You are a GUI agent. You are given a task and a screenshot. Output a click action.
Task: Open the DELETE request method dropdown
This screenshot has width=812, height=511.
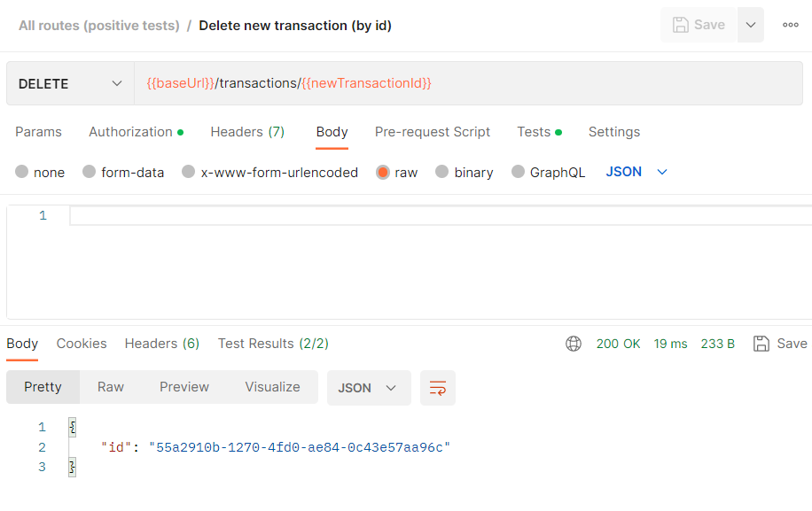(70, 83)
